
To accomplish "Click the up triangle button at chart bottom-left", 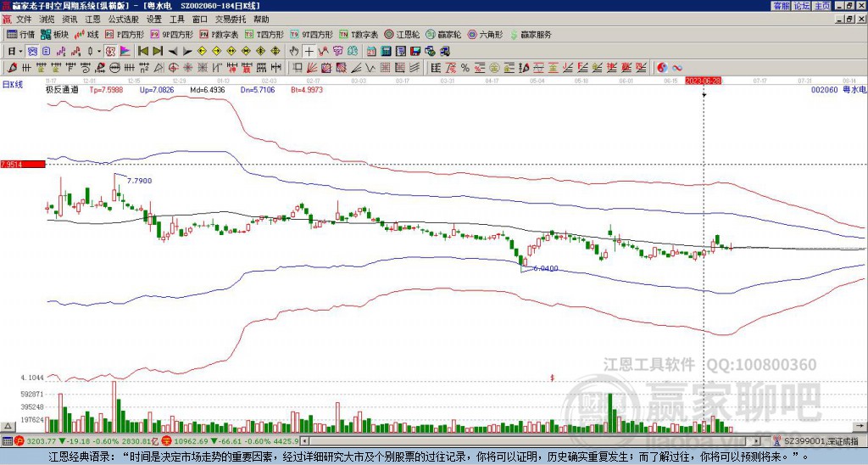I will tap(7, 426).
